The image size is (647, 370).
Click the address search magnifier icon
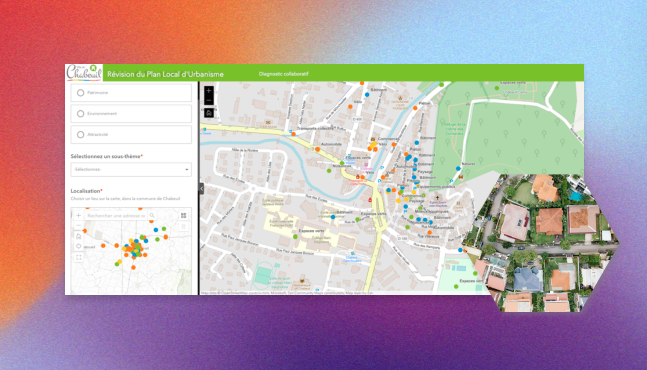coord(152,215)
